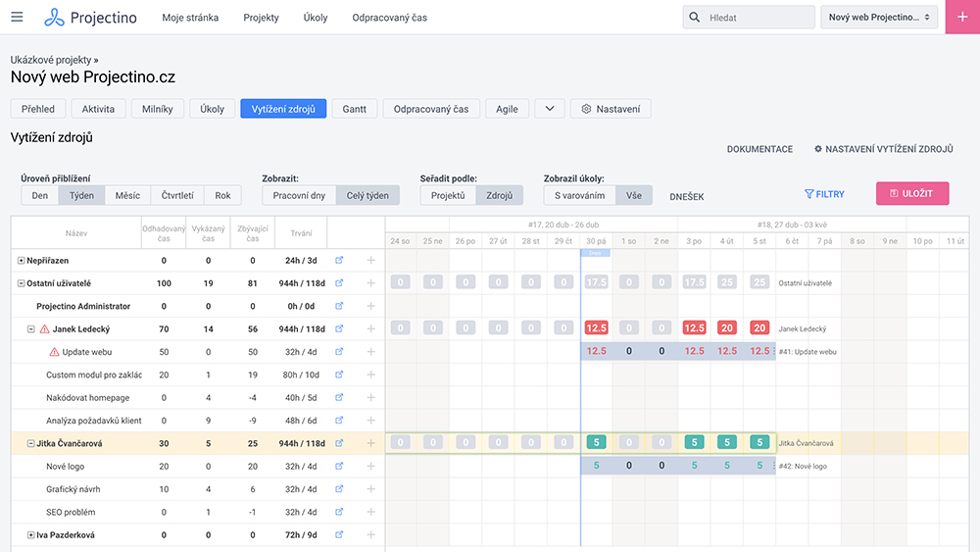Toggle display to Pracovní dny
The height and width of the screenshot is (552, 980).
click(299, 195)
